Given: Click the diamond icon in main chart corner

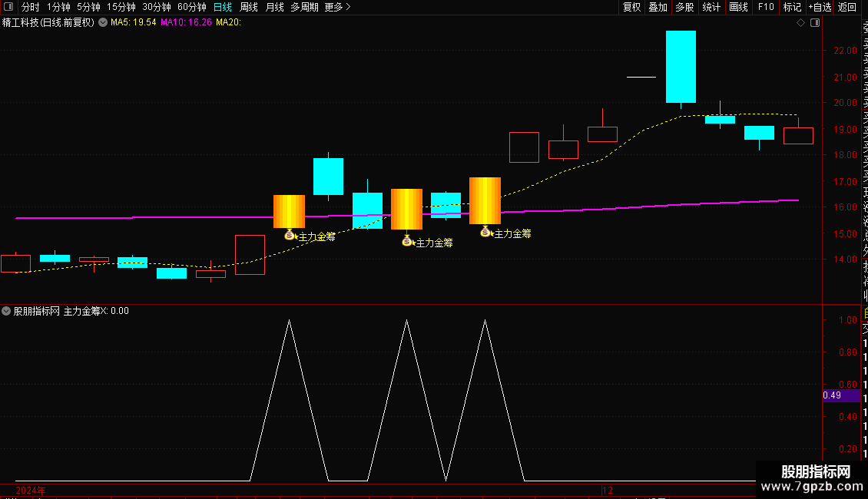Looking at the screenshot, I should pos(800,23).
